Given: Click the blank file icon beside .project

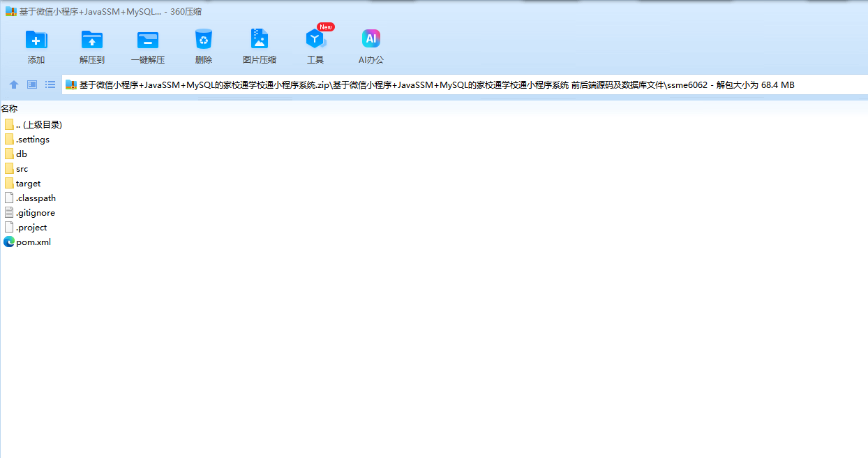Looking at the screenshot, I should [x=9, y=227].
